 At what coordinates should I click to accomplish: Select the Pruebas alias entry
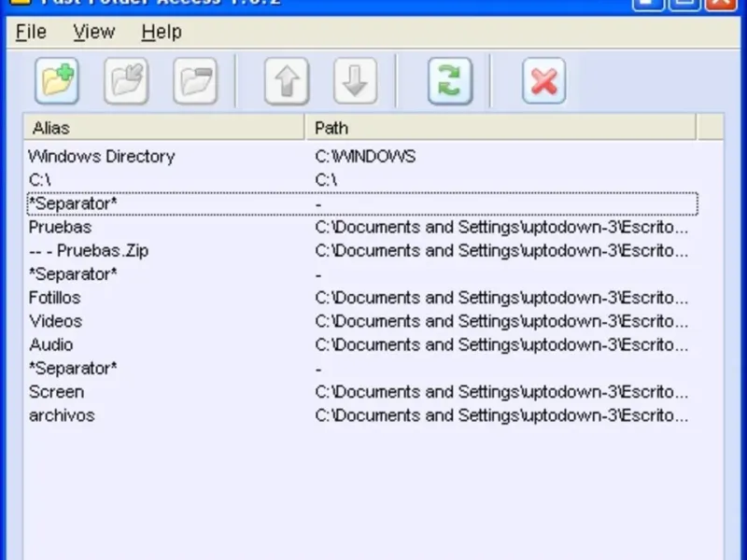[x=60, y=227]
